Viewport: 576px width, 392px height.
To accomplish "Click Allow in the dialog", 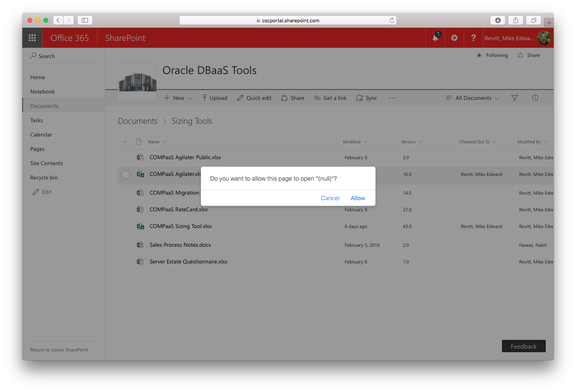I will tap(358, 198).
